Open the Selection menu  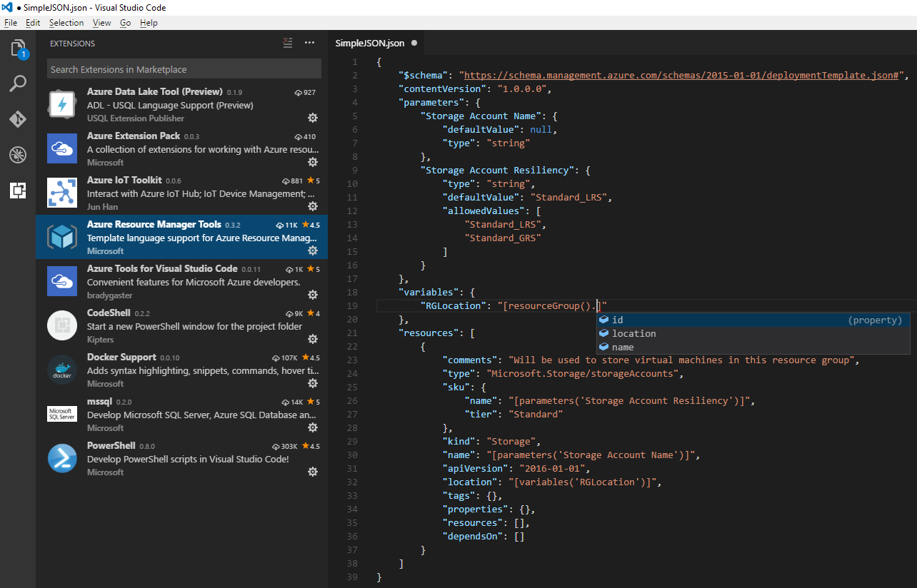66,23
